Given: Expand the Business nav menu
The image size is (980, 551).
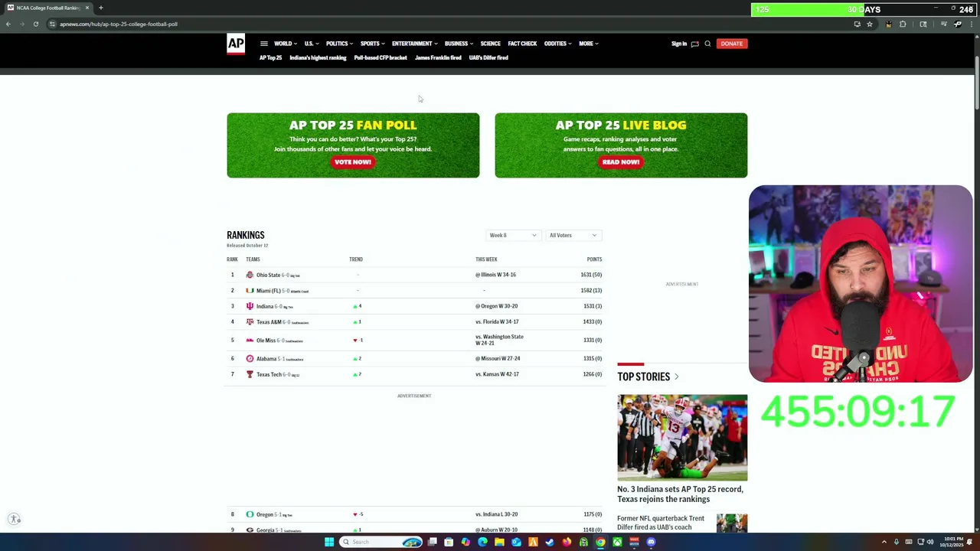Looking at the screenshot, I should point(459,44).
